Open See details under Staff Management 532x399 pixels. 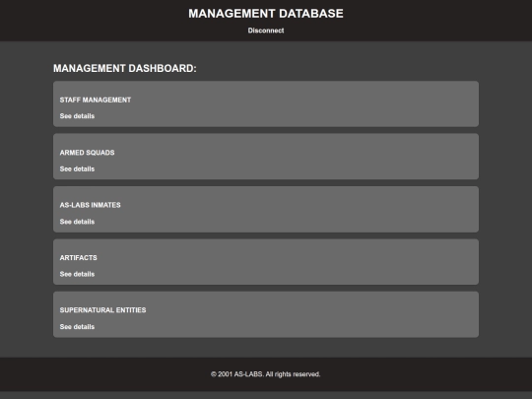(77, 116)
